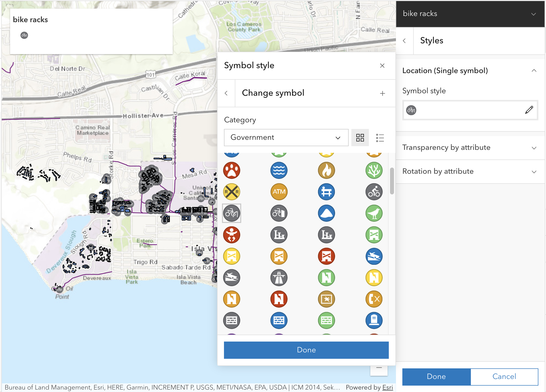Viewport: 546px width, 392px height.
Task: Pick the railroad crossing symbol
Action: pos(232,192)
